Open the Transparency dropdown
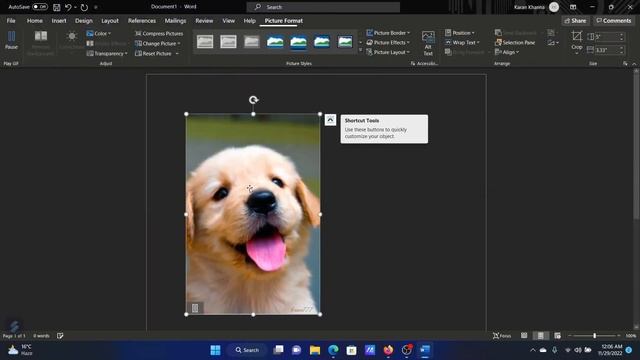This screenshot has height=360, width=640. 107,53
